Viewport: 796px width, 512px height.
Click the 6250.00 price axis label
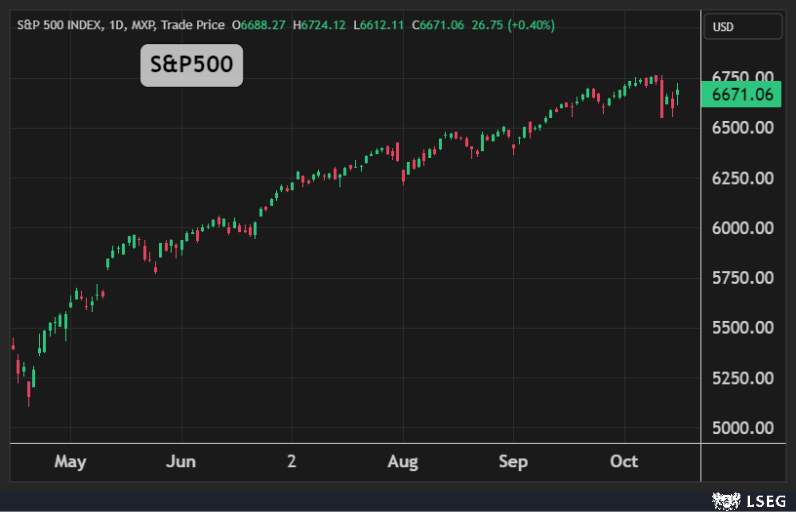(741, 178)
